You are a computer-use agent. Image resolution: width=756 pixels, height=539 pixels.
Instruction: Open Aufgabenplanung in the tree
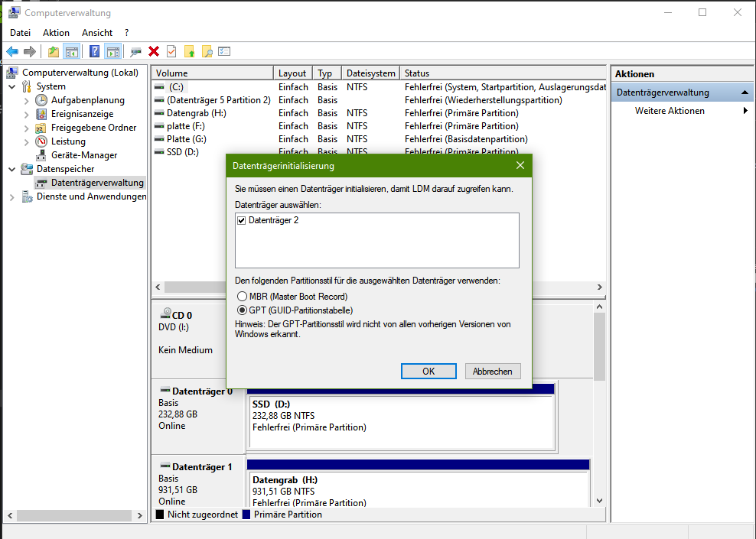(x=88, y=100)
